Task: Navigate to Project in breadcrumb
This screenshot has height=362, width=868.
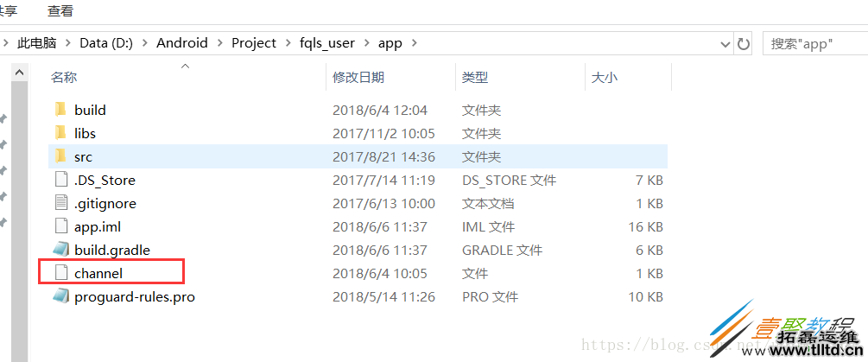Action: coord(254,43)
